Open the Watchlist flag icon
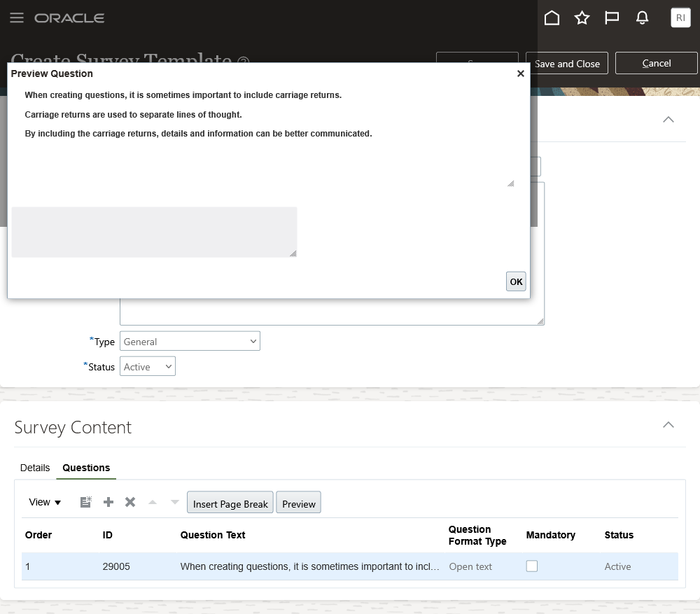Screen dimensions: 700x614 [612, 18]
